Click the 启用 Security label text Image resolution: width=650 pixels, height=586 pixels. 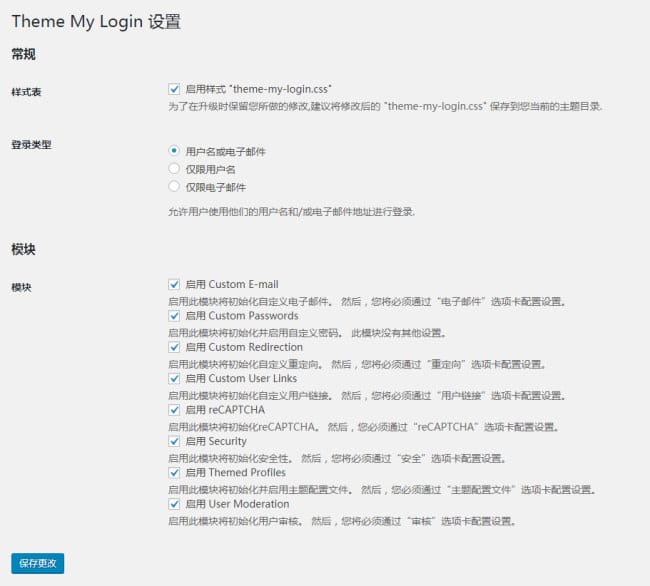pyautogui.click(x=216, y=441)
